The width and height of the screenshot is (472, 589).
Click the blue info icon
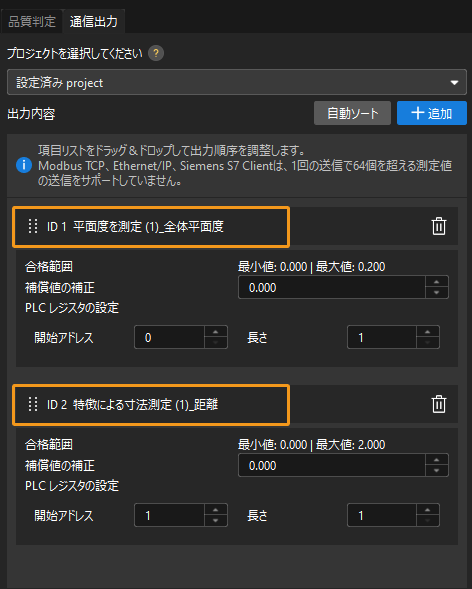(24, 166)
